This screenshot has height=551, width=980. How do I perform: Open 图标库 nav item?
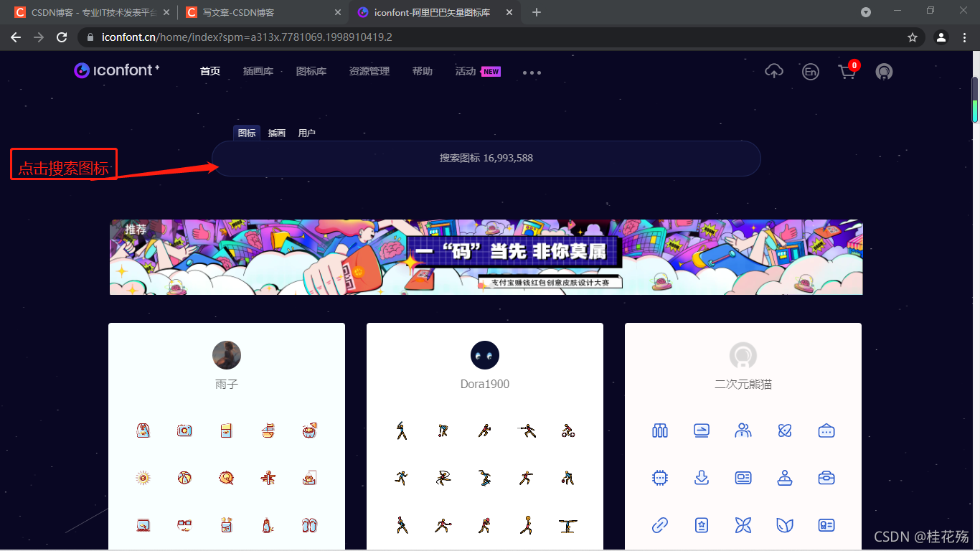311,71
